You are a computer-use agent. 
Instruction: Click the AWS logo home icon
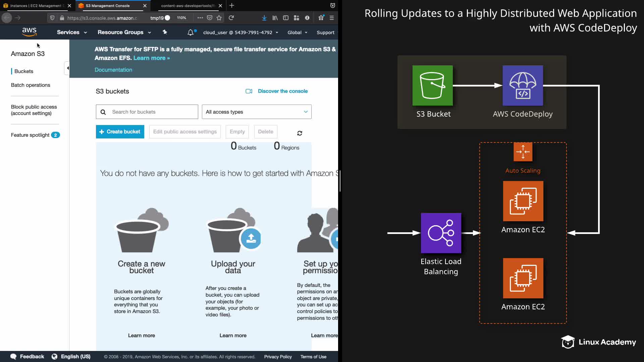coord(29,32)
